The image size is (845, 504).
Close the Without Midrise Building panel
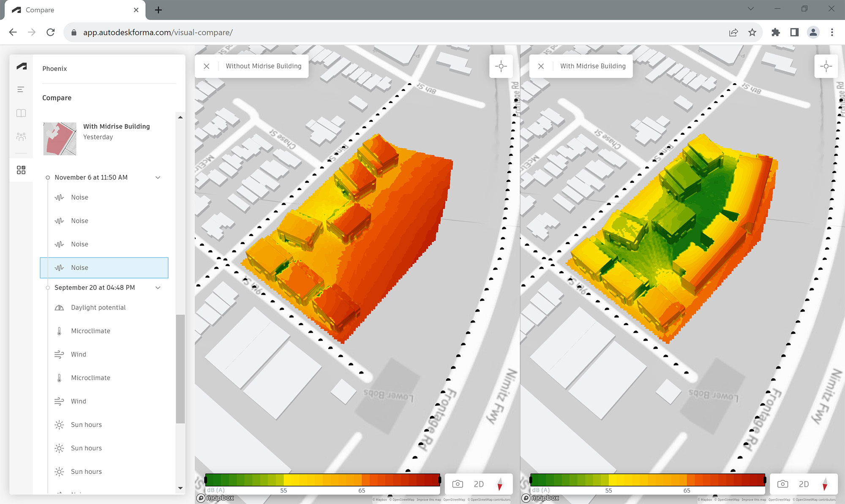[x=206, y=65]
